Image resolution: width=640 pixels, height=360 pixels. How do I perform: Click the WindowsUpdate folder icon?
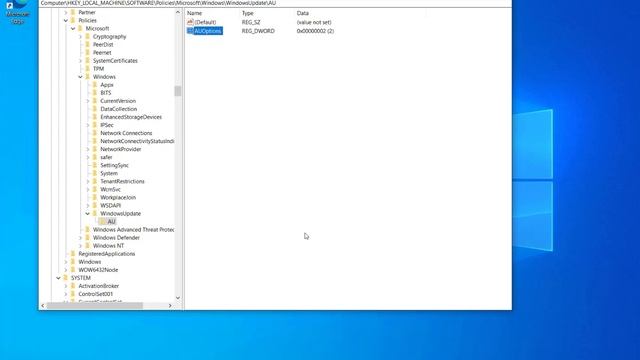(x=95, y=213)
